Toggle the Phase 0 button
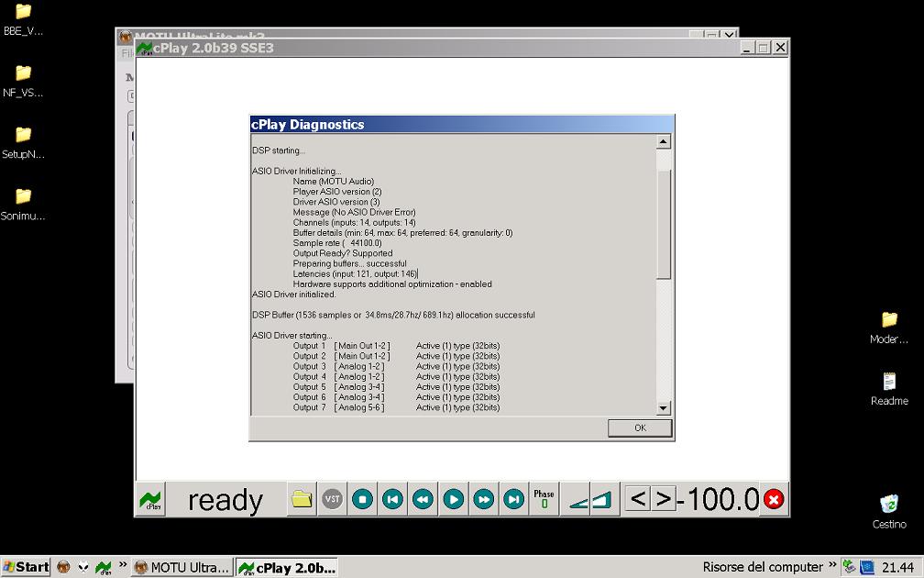The image size is (924, 578). pos(544,499)
